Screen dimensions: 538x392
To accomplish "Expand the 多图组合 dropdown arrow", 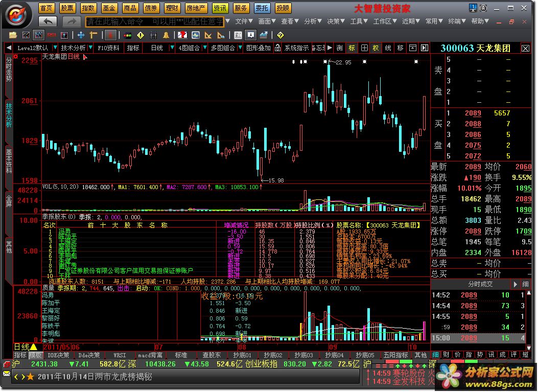I will [x=240, y=48].
